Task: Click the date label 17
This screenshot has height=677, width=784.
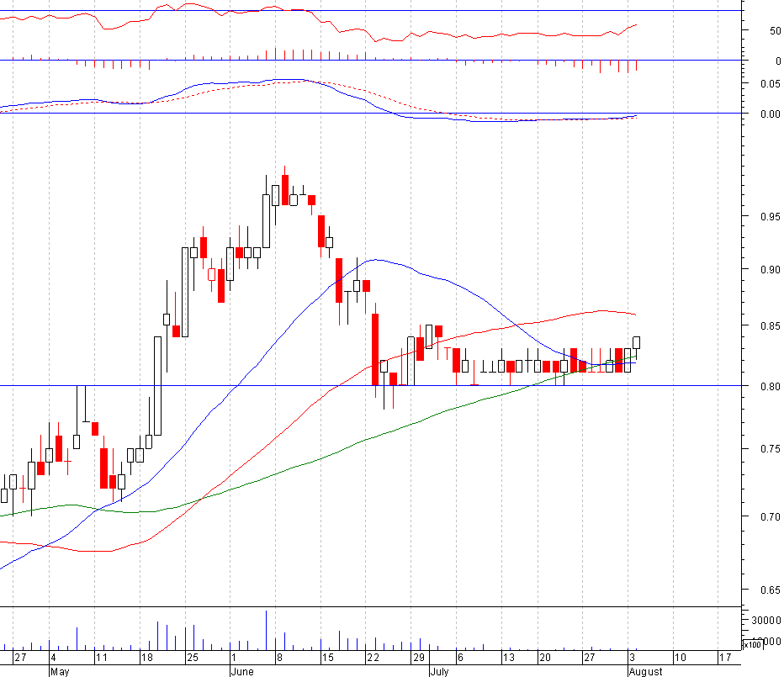Action: point(725,657)
